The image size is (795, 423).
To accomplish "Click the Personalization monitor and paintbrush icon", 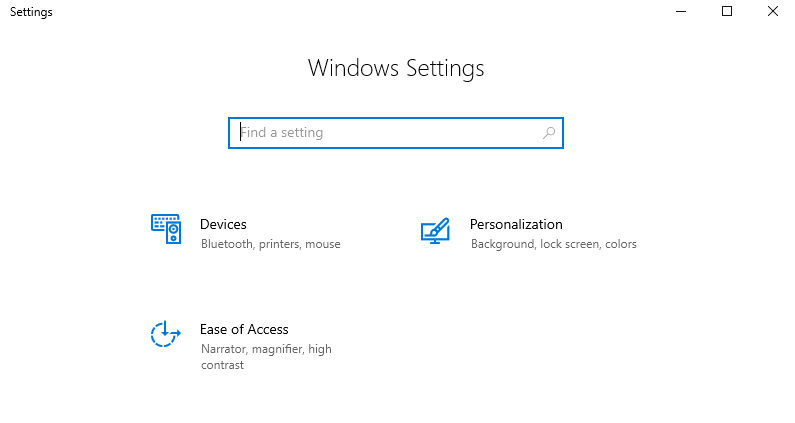I will [436, 231].
